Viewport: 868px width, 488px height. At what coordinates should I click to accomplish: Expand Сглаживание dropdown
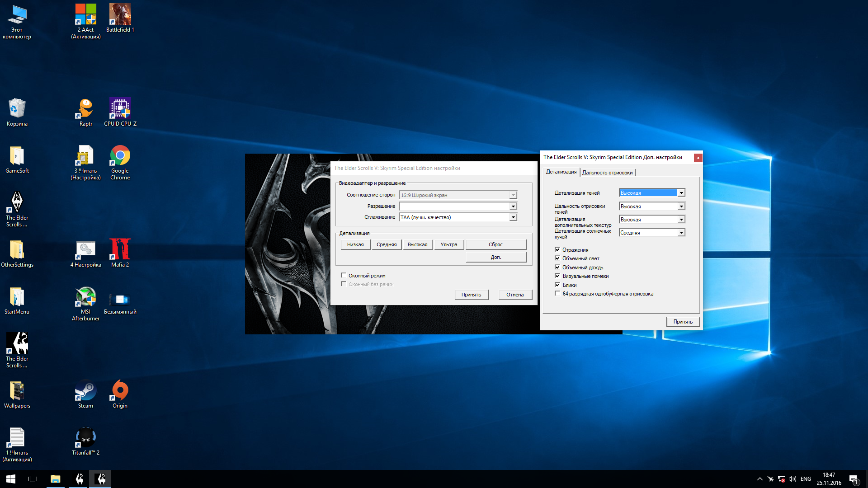tap(513, 217)
